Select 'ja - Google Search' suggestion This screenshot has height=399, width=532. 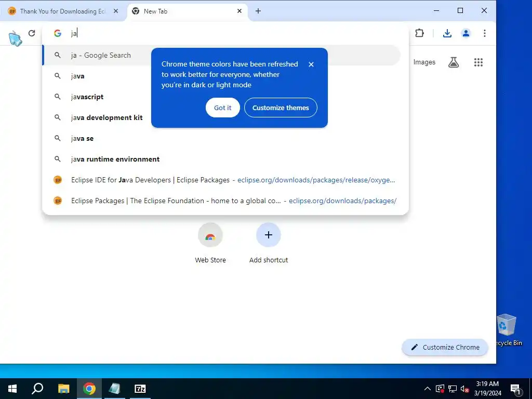click(221, 55)
